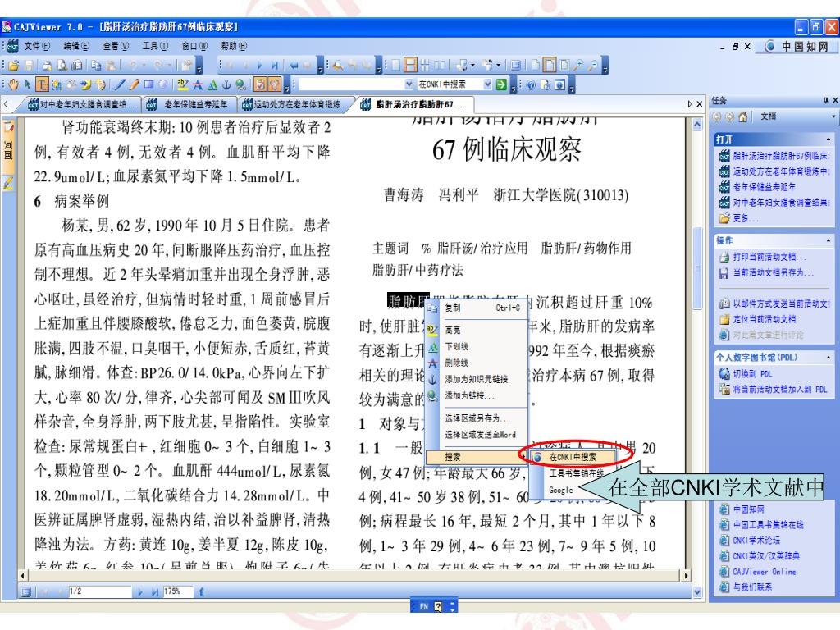The height and width of the screenshot is (630, 840).
Task: Toggle continuous page layout button
Action: pyautogui.click(x=410, y=66)
